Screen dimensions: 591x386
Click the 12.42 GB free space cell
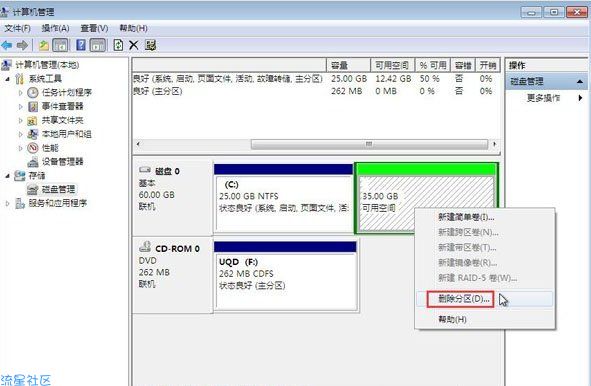click(393, 79)
